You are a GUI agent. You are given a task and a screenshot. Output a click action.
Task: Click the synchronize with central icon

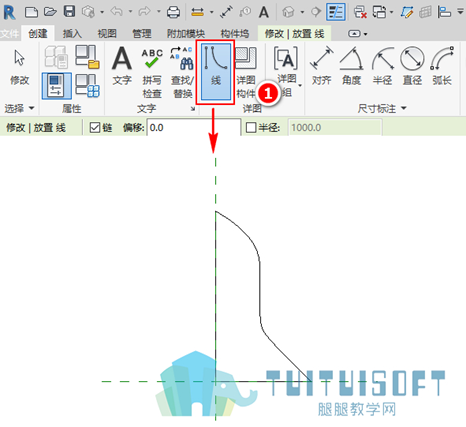pyautogui.click(x=88, y=12)
